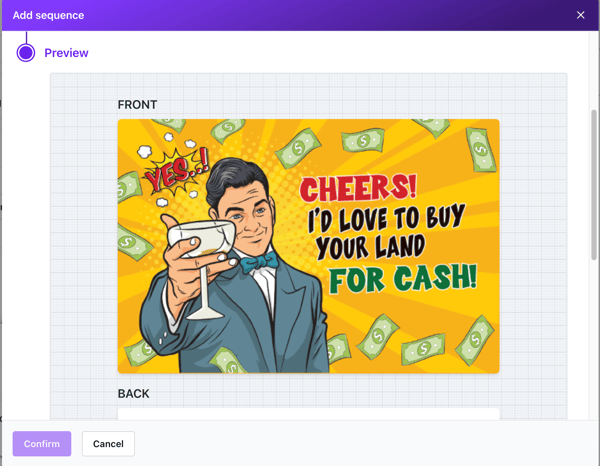
Task: Click the man's bow tie
Action: [x=258, y=263]
